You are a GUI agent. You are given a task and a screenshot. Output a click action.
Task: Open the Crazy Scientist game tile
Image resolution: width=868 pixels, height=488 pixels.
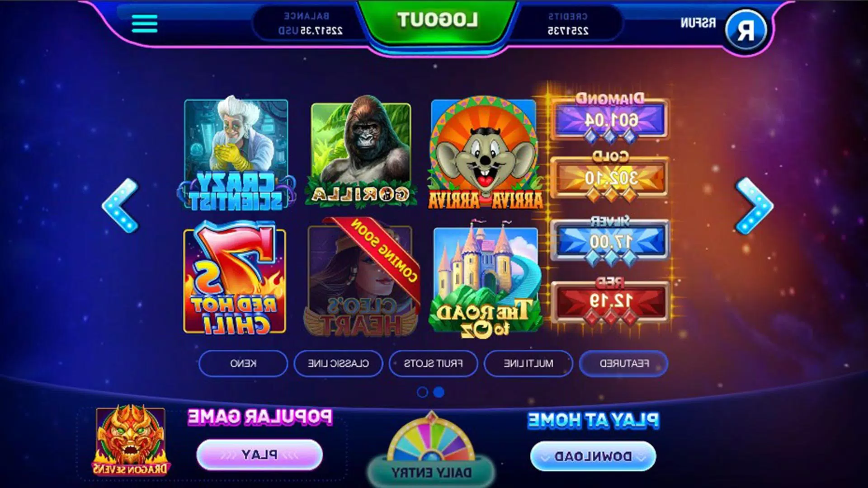[x=236, y=154]
